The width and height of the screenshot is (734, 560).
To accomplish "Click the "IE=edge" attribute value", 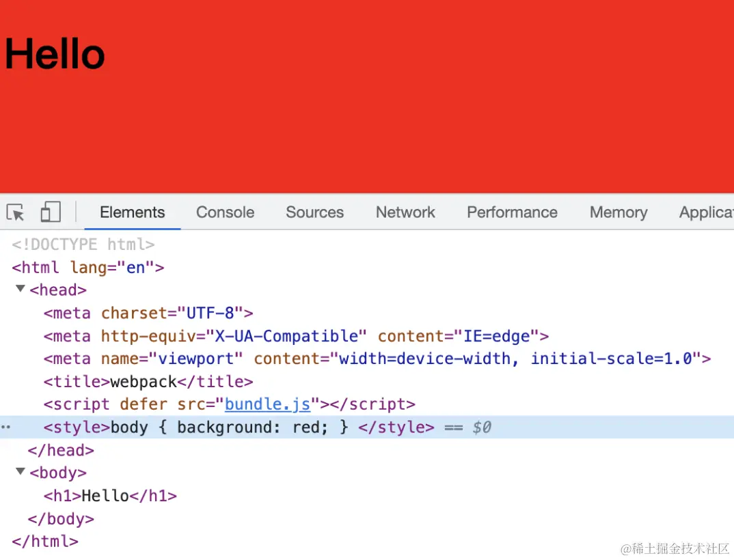I will [496, 336].
